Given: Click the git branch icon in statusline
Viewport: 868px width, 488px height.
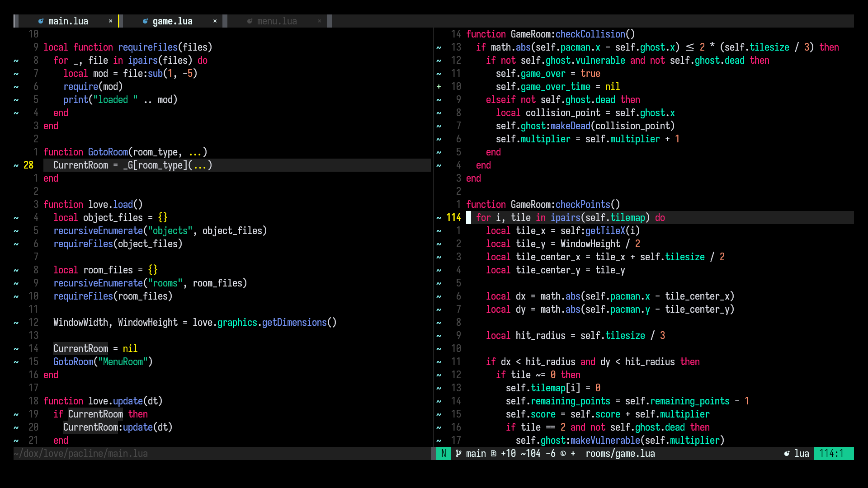Looking at the screenshot, I should pos(458,454).
